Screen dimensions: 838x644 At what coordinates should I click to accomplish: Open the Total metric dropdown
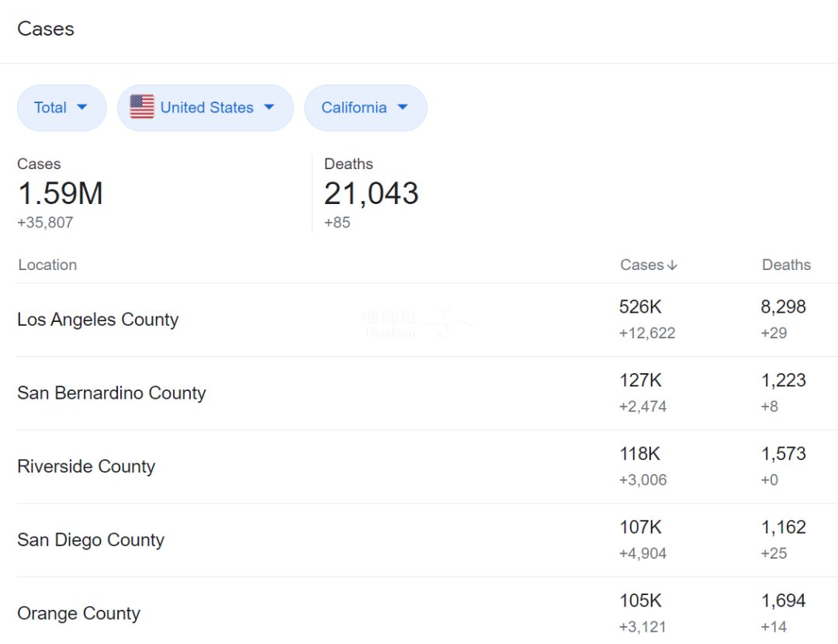pyautogui.click(x=61, y=108)
